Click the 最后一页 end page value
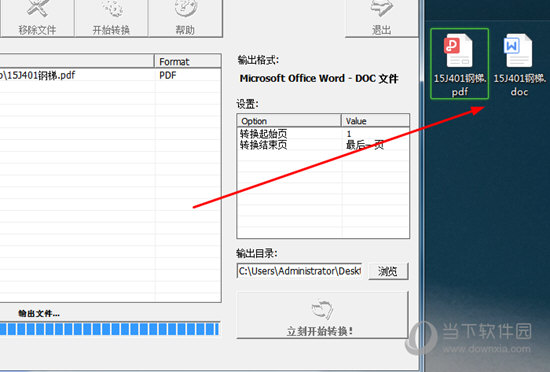Image resolution: width=550 pixels, height=372 pixels. pos(365,145)
